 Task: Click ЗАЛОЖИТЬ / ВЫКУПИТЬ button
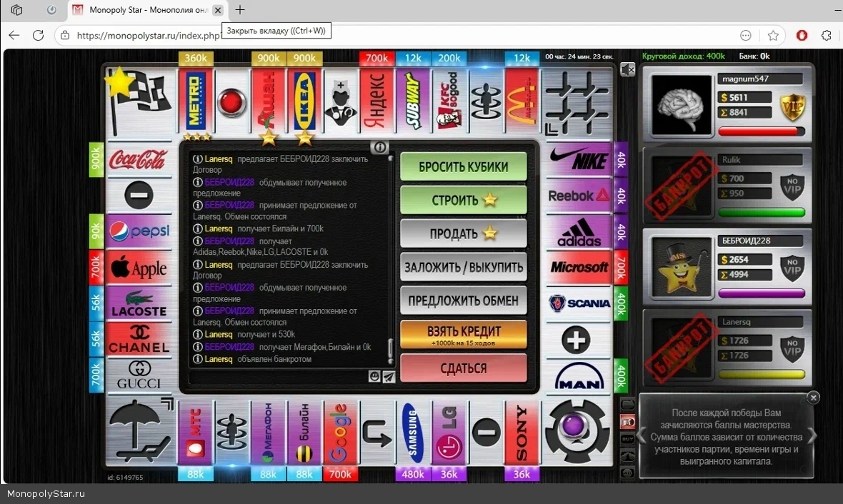(x=464, y=267)
